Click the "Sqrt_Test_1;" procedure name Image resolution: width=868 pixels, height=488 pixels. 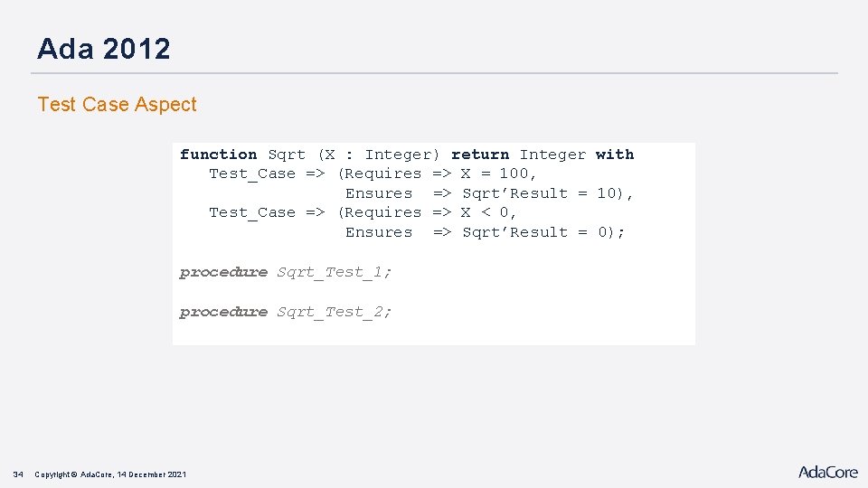click(335, 272)
